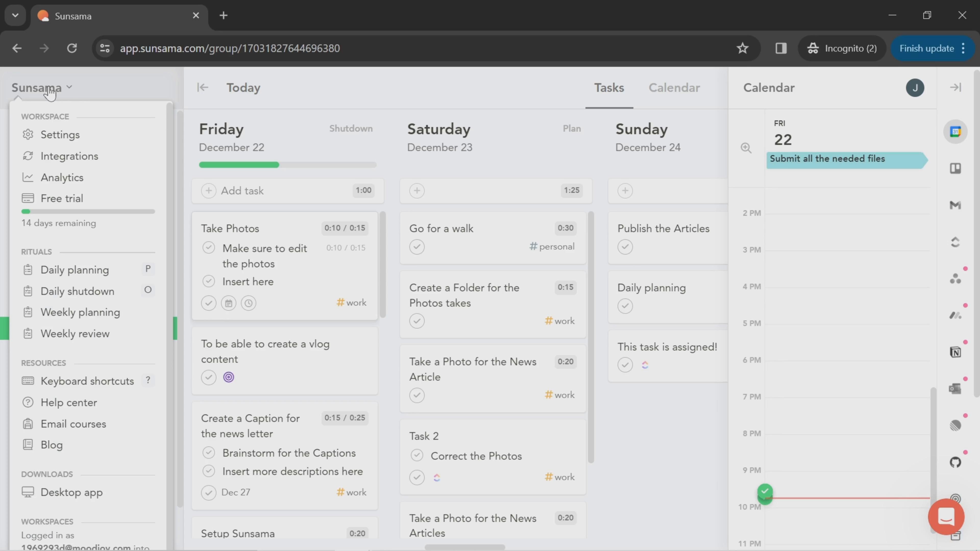Image resolution: width=980 pixels, height=551 pixels.
Task: Toggle the daily planning task checkbox Sunday
Action: [x=624, y=305]
